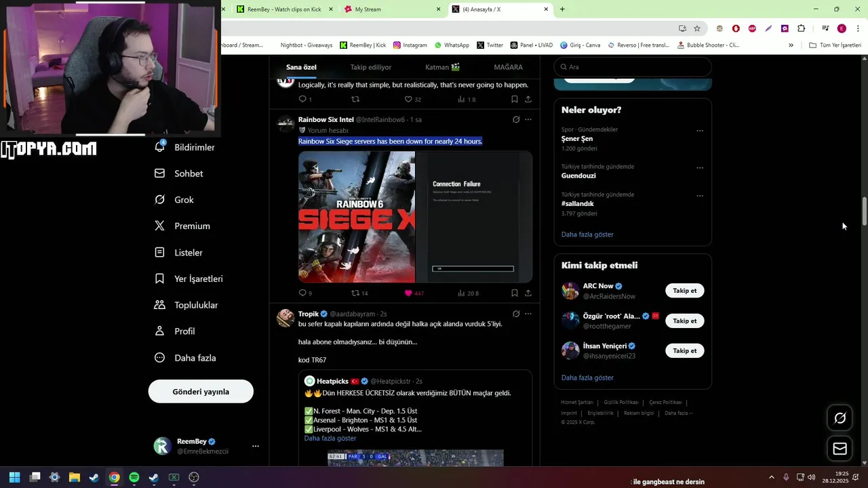Viewport: 868px width, 488px height.
Task: Bookmark the top post with 32 likes
Action: [x=515, y=99]
